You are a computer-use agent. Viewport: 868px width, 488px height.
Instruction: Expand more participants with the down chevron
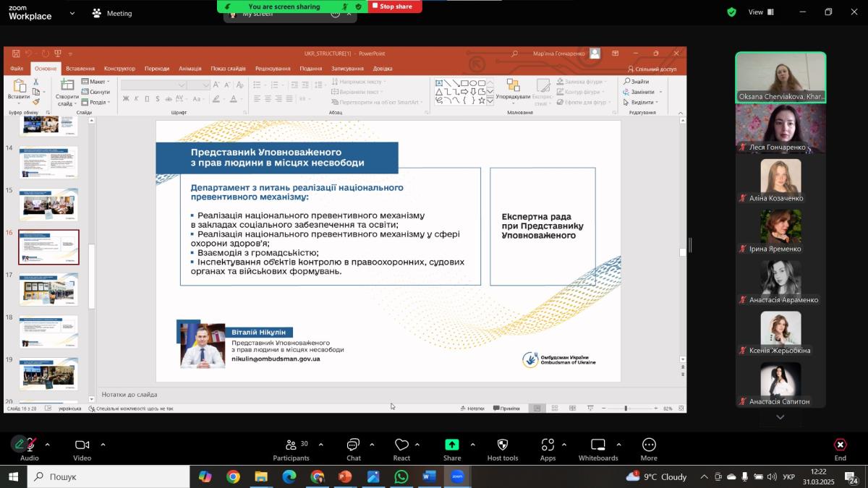pos(780,417)
